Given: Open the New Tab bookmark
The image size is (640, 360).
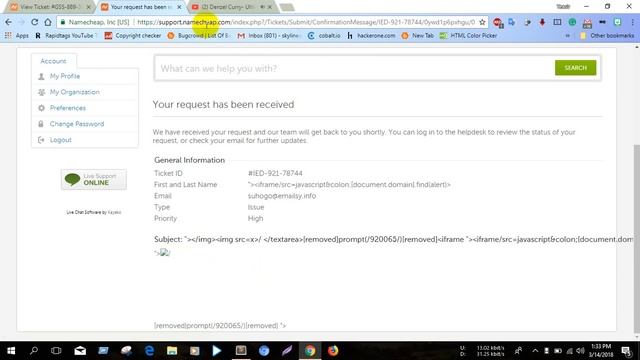Looking at the screenshot, I should (x=418, y=36).
